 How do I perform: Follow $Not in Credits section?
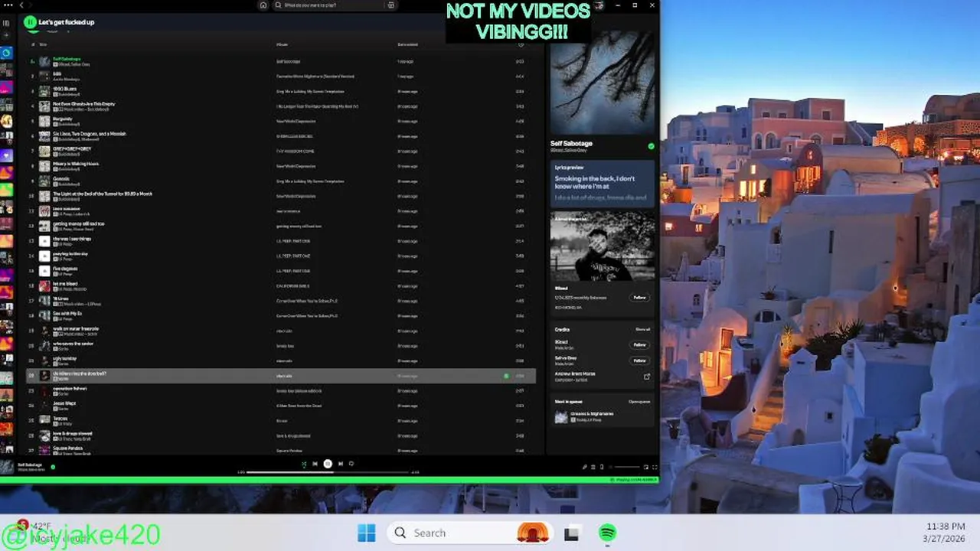point(640,345)
